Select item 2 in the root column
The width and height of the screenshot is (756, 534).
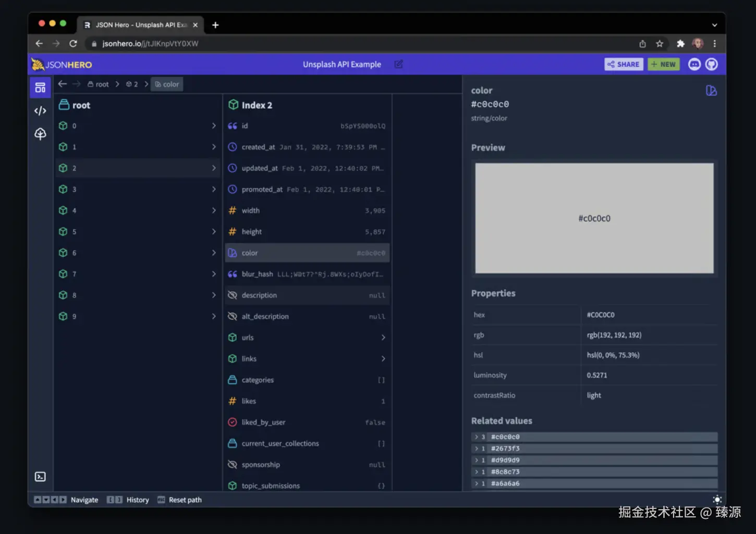[138, 168]
